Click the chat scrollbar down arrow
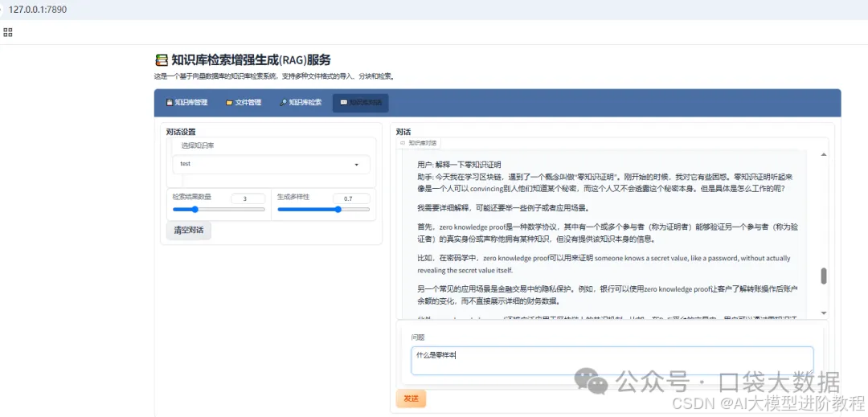The width and height of the screenshot is (868, 417). (824, 312)
